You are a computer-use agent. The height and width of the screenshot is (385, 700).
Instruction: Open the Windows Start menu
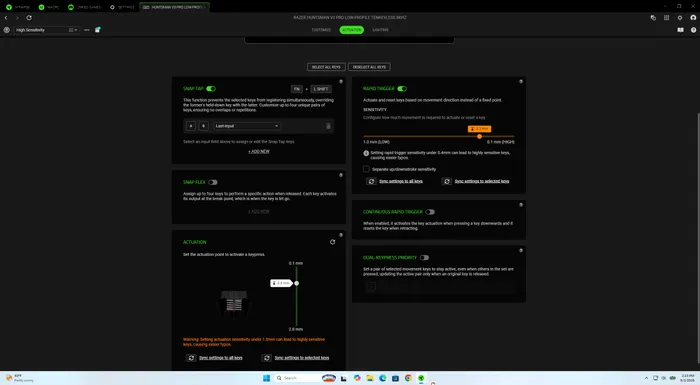[267, 378]
